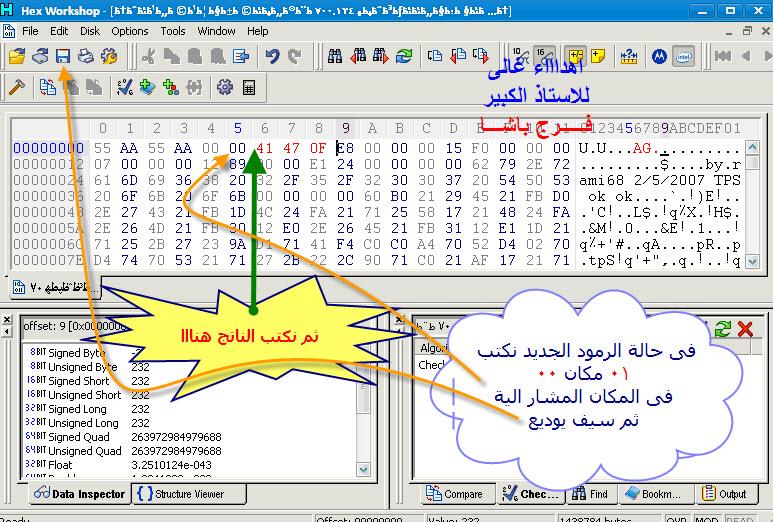Image resolution: width=773 pixels, height=522 pixels.
Task: Switch to the Structure Viewer tab
Action: [x=189, y=494]
